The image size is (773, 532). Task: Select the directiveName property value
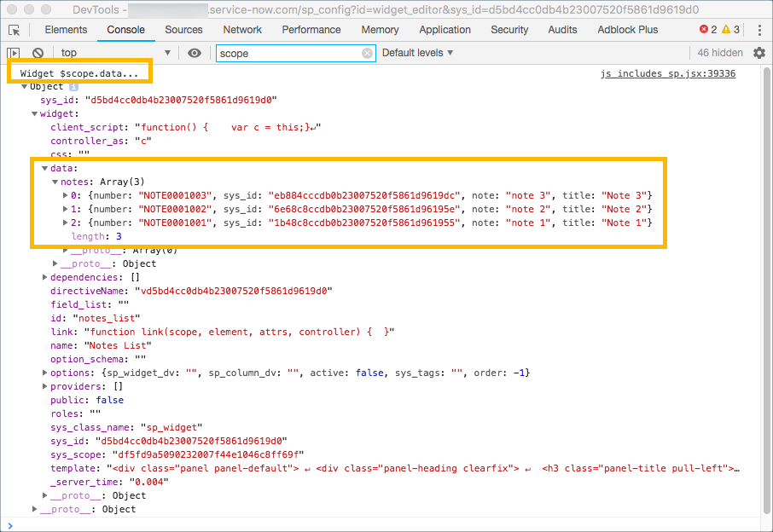tap(234, 291)
